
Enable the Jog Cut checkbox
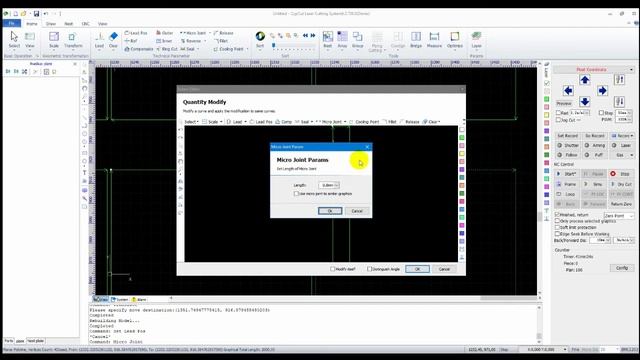pyautogui.click(x=558, y=120)
